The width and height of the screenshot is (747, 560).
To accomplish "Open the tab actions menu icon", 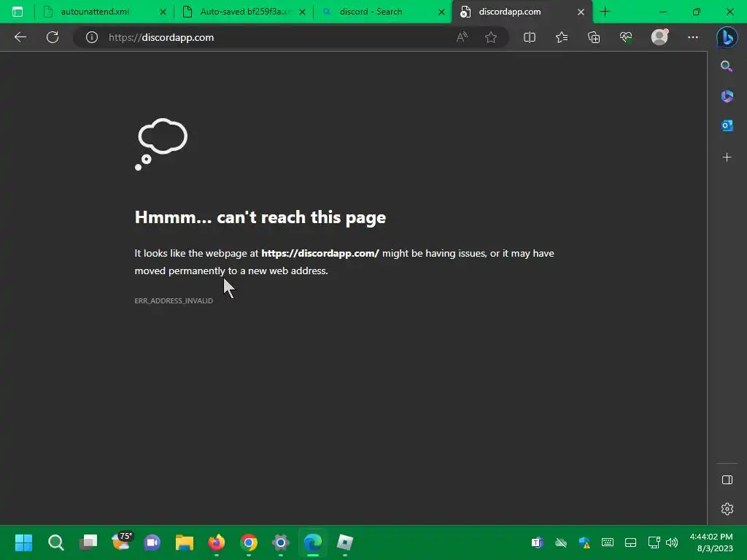I will 18,12.
